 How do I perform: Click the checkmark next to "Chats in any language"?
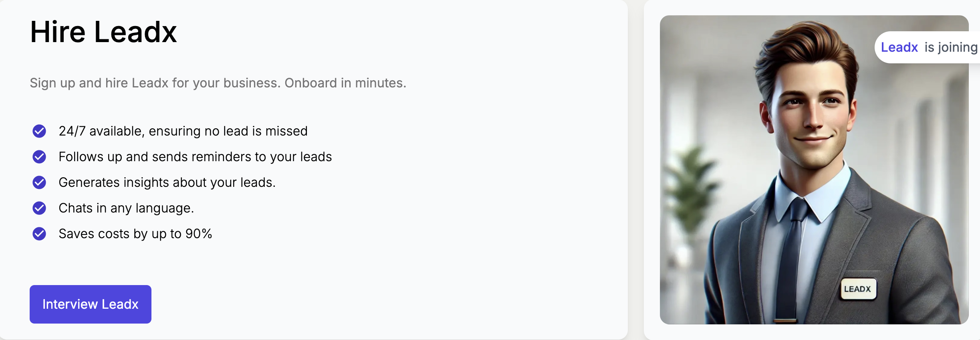(x=39, y=208)
